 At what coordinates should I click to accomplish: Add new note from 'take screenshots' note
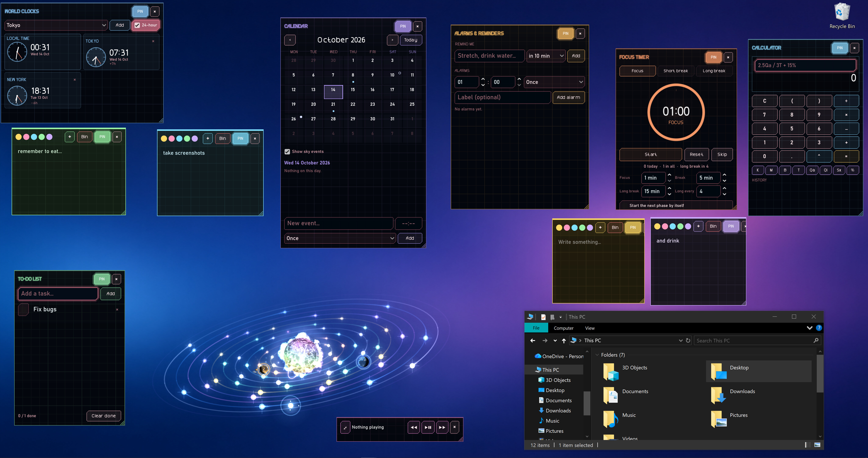click(x=208, y=138)
